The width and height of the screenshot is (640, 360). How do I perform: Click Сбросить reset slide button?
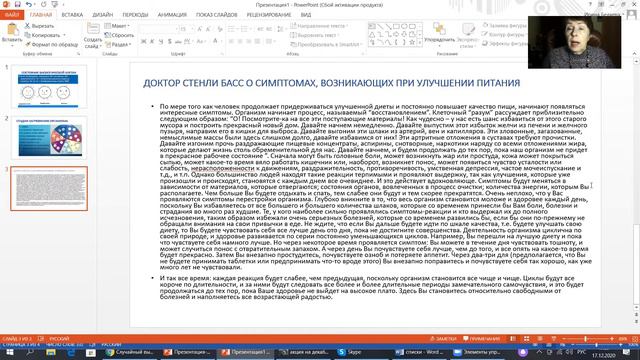(x=119, y=35)
